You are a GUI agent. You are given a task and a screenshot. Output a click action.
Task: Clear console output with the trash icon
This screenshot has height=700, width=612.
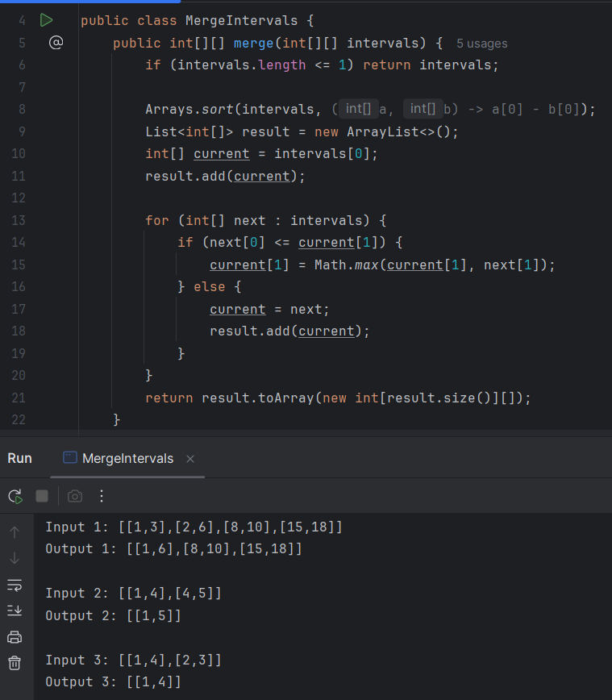point(15,663)
